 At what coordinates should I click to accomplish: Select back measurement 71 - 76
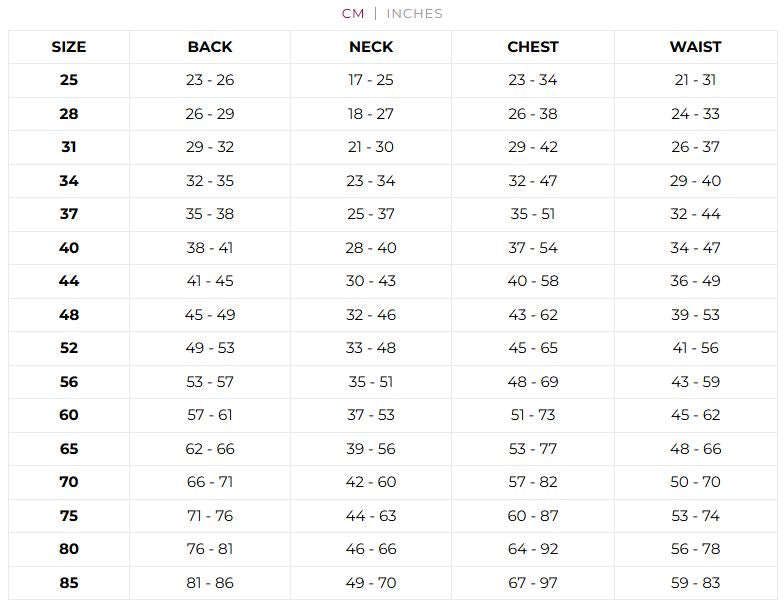click(210, 516)
